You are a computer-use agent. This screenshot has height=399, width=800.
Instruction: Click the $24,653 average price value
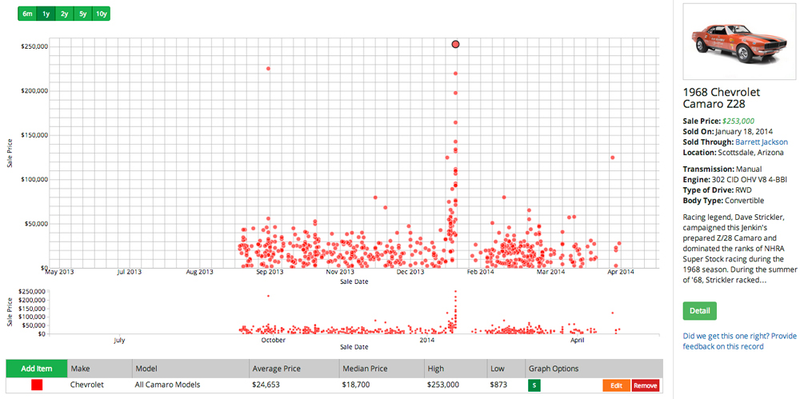tap(265, 385)
